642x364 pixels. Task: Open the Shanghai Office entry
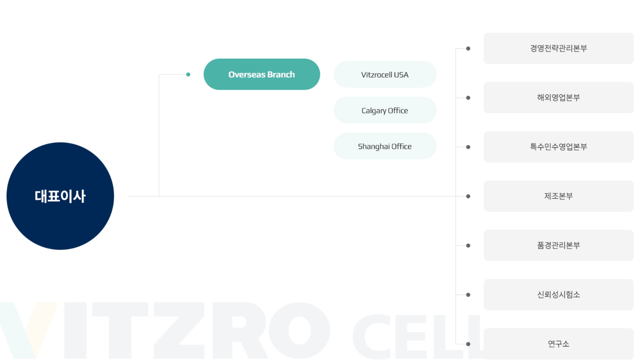click(385, 146)
